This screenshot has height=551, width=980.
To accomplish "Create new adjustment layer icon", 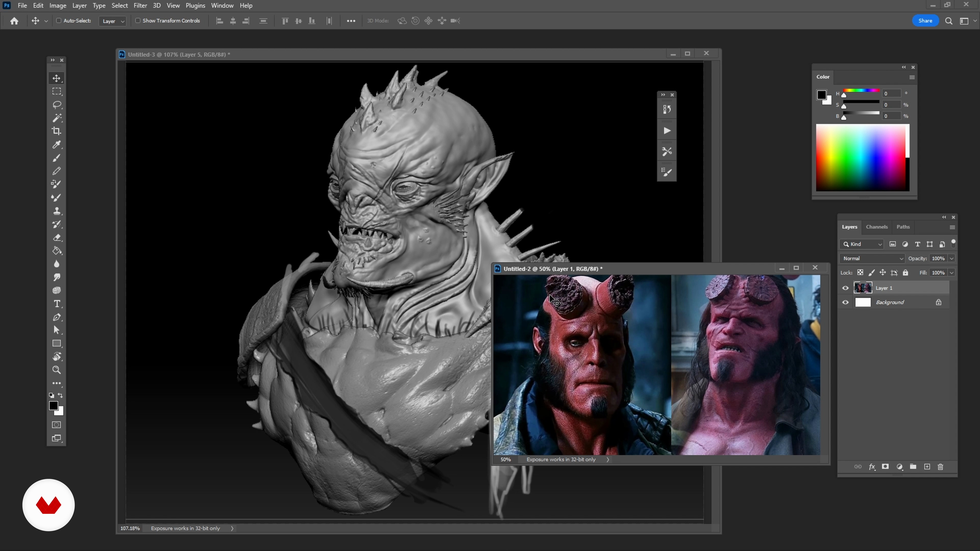I will click(899, 467).
